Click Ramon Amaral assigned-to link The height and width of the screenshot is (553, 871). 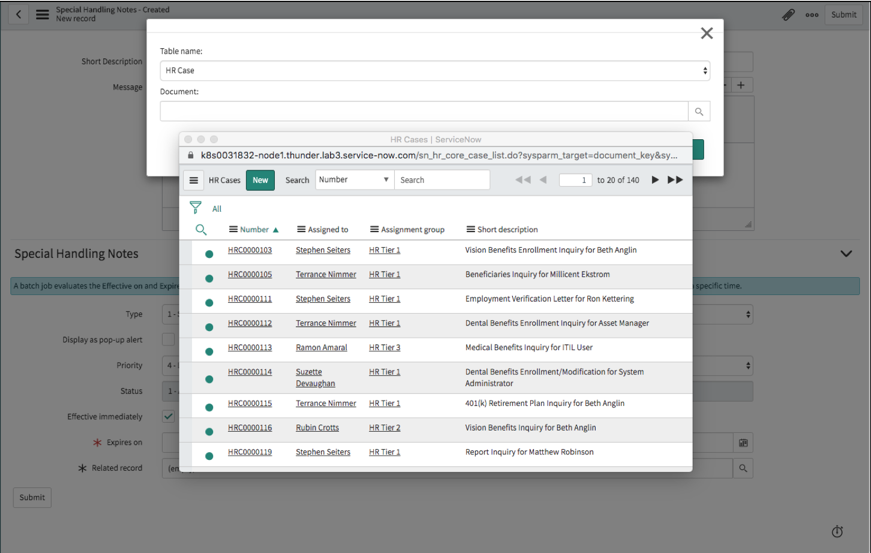click(x=321, y=348)
